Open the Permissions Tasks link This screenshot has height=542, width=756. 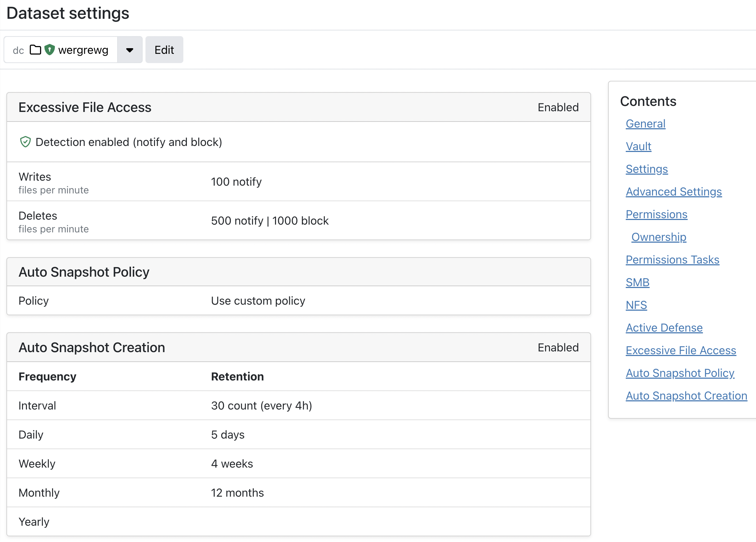click(672, 260)
